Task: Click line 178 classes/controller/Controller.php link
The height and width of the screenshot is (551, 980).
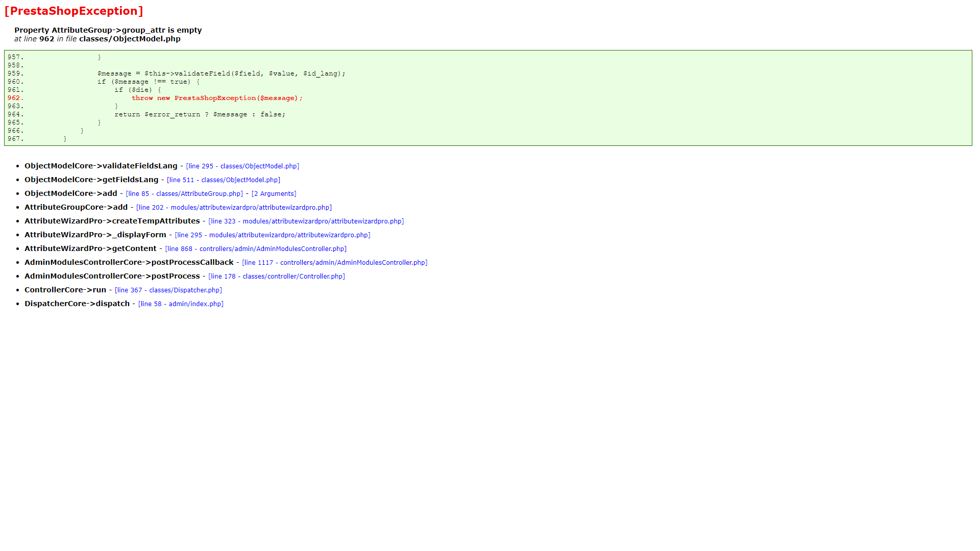Action: pos(277,277)
